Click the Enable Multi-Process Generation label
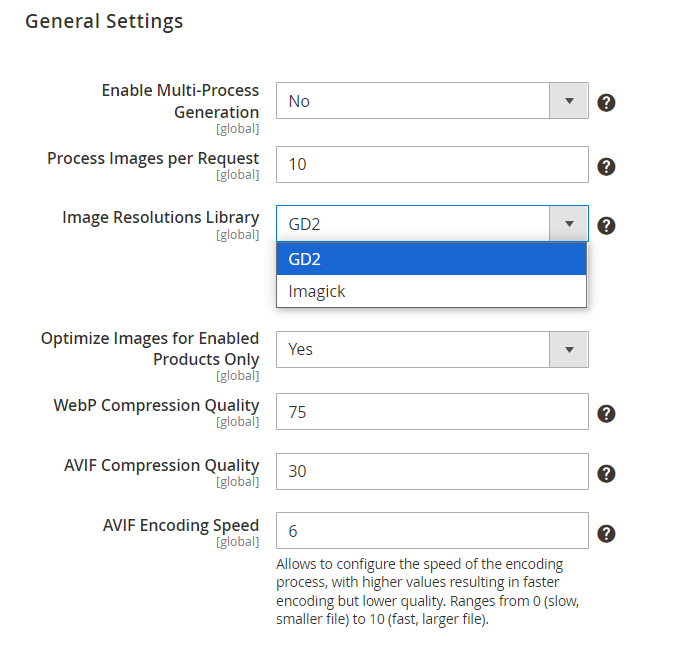The width and height of the screenshot is (685, 647). pyautogui.click(x=180, y=101)
